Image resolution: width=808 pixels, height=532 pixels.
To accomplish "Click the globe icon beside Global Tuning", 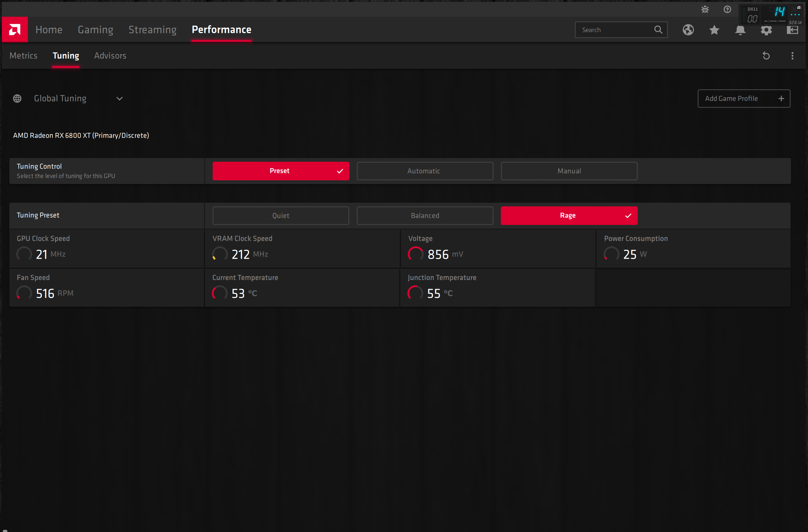I will [x=17, y=99].
